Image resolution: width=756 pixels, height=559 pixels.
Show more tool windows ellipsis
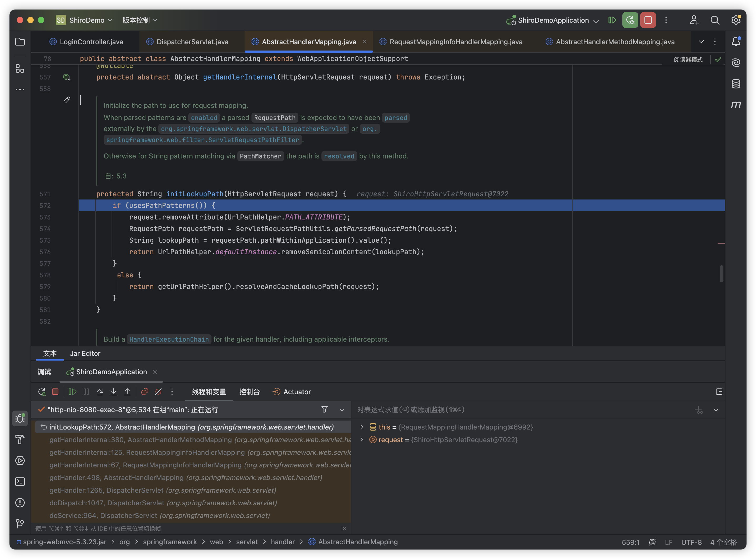tap(20, 90)
